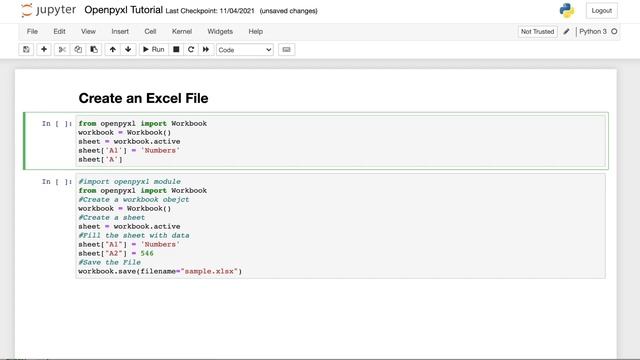Click line workbook.save(filename="sample.xlsx")
Screen dimensions: 640x360
pyautogui.click(x=160, y=271)
